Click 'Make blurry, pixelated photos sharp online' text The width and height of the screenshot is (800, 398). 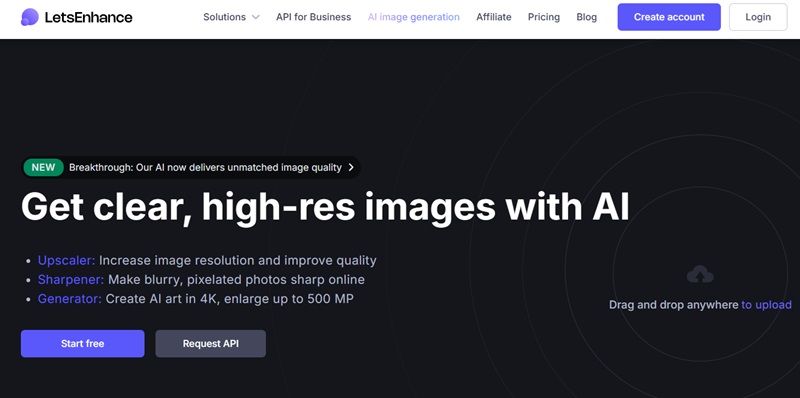(236, 280)
